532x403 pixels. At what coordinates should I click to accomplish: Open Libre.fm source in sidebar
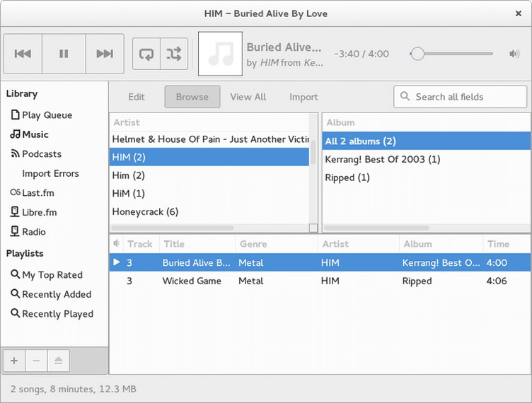click(x=33, y=213)
